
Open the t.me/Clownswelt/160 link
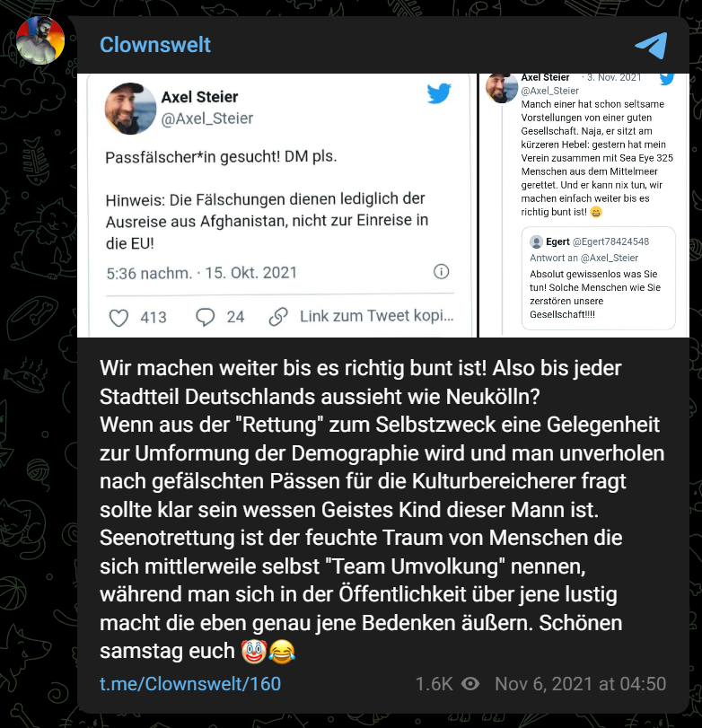(190, 684)
